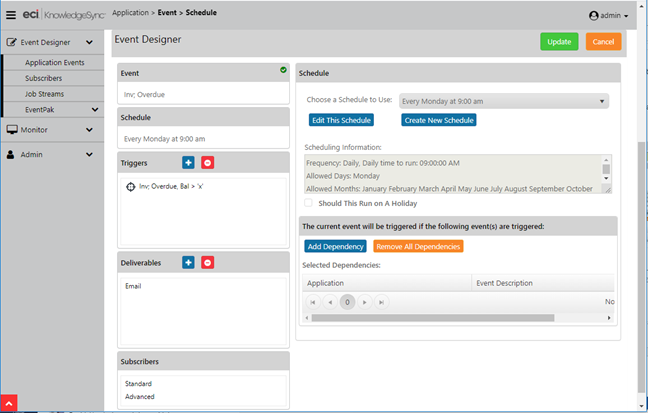648x413 pixels.
Task: Open Application Events in sidebar
Action: click(x=54, y=62)
